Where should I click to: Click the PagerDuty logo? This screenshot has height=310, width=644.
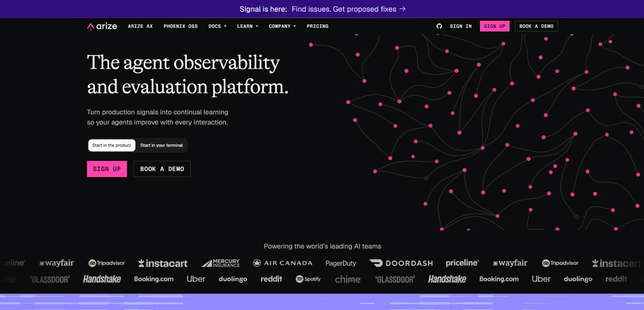pos(341,263)
